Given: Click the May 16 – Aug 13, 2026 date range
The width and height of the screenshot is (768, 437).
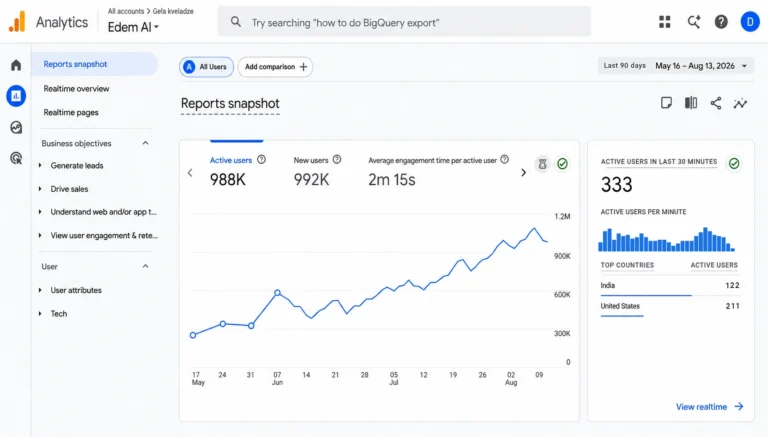Looking at the screenshot, I should tap(695, 66).
